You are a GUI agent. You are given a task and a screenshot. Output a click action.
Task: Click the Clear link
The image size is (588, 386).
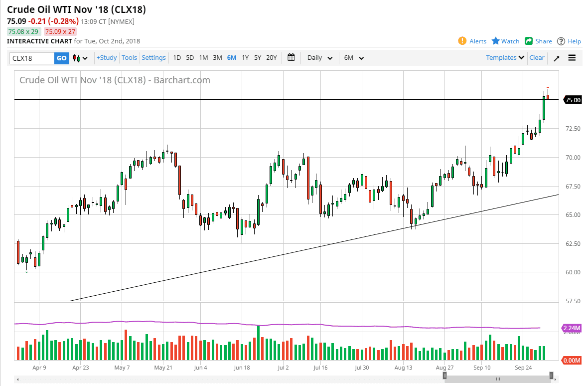point(537,58)
